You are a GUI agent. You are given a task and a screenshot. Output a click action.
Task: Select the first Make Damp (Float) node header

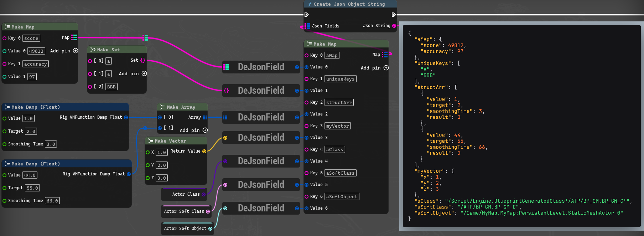pos(65,107)
